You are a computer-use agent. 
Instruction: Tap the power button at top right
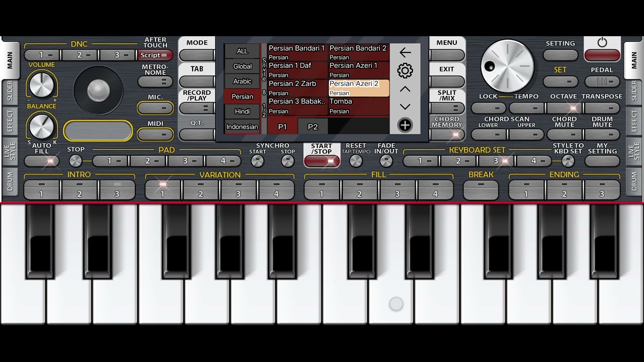602,49
